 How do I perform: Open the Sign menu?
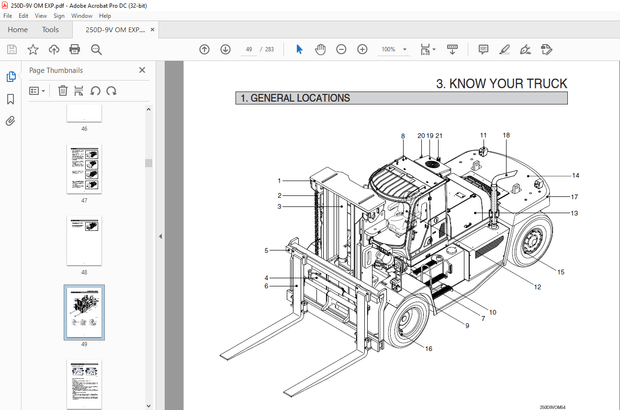pos(59,16)
